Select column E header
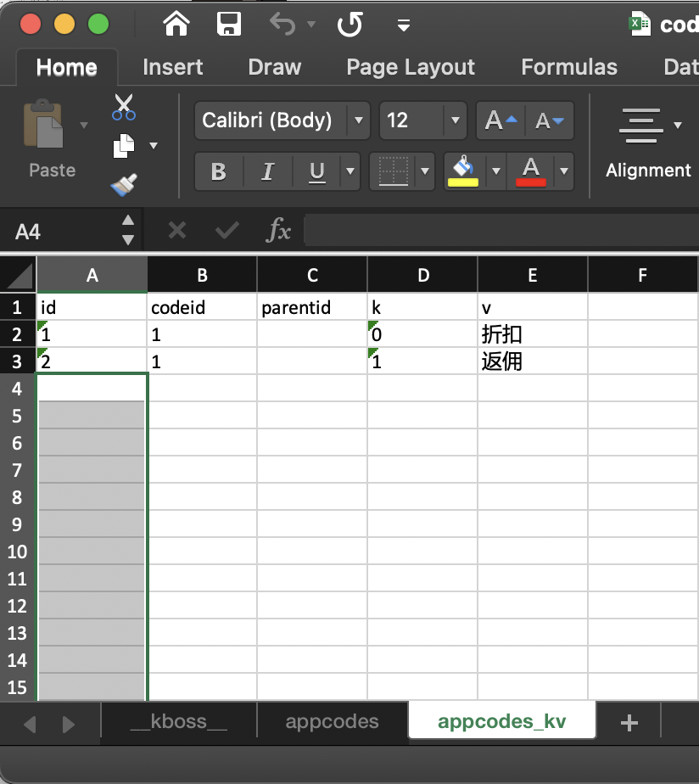Image resolution: width=699 pixels, height=784 pixels. 533,275
